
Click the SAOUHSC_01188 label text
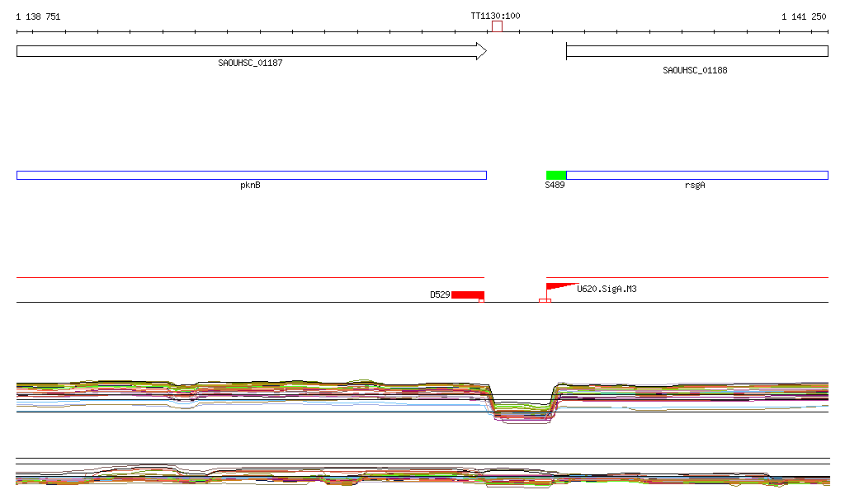click(x=695, y=71)
